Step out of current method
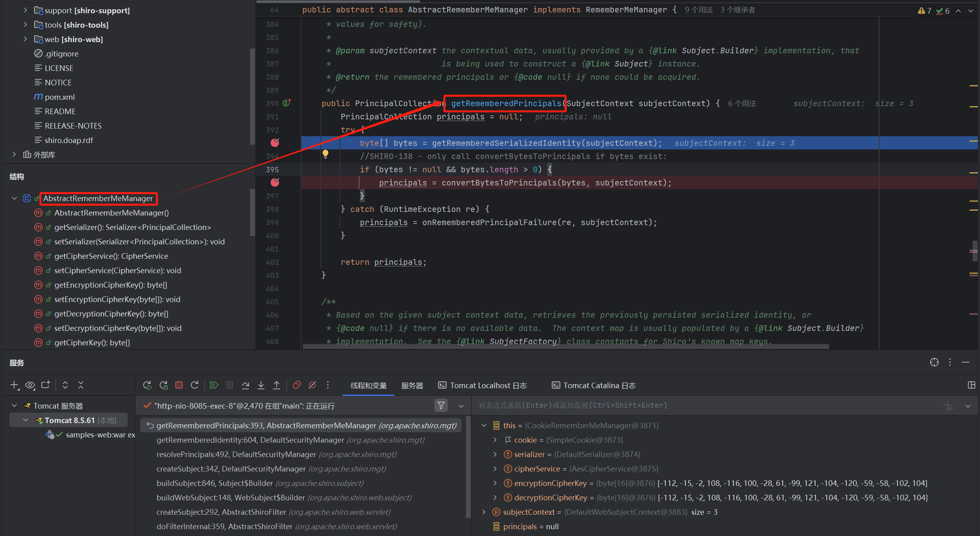 [277, 385]
